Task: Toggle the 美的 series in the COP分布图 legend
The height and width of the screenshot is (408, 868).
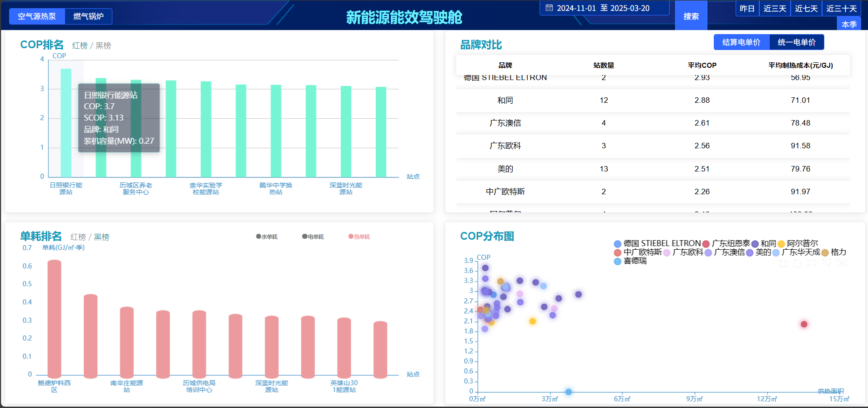Action: [758, 252]
